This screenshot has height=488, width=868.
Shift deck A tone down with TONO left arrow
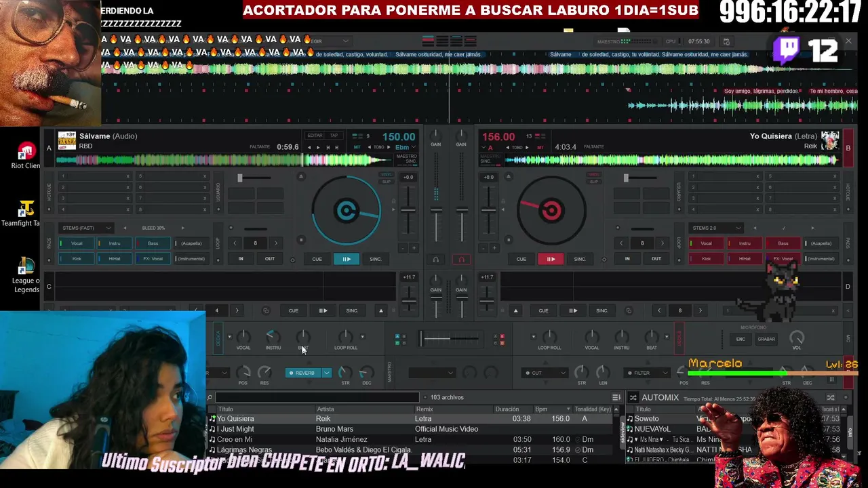tap(370, 147)
